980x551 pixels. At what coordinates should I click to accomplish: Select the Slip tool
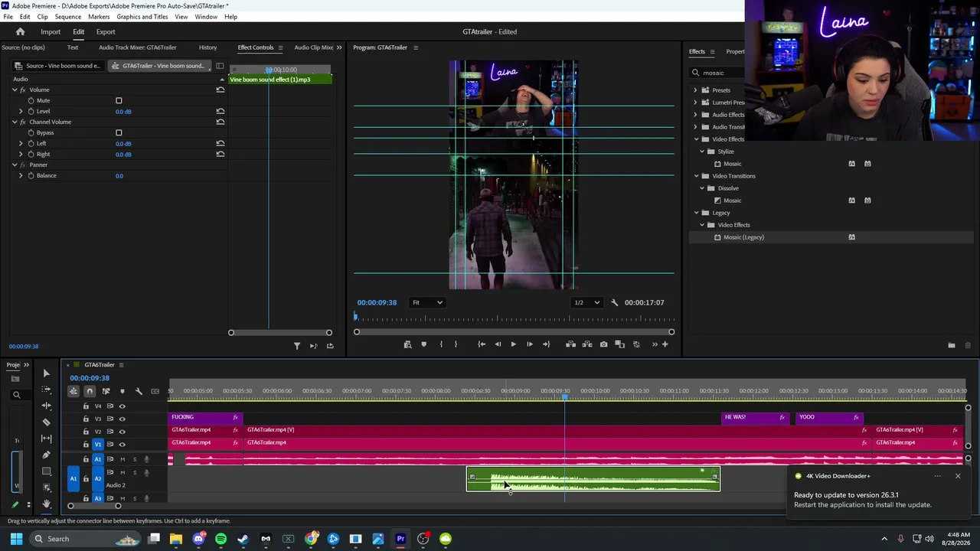46,439
